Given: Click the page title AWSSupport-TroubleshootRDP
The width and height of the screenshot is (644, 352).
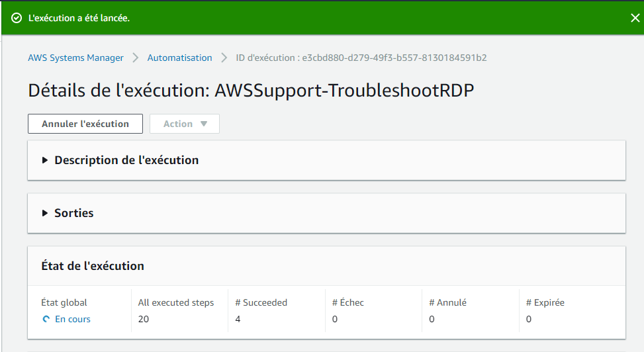Looking at the screenshot, I should point(251,91).
